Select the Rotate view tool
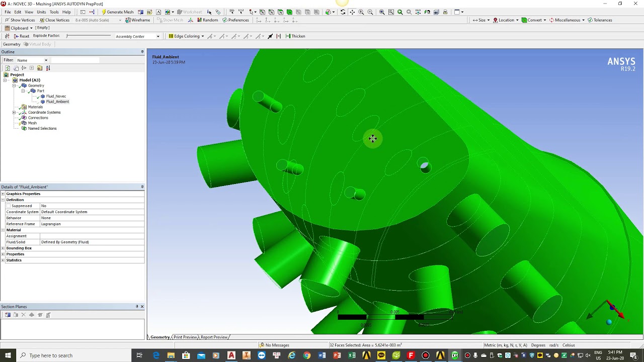 click(343, 12)
